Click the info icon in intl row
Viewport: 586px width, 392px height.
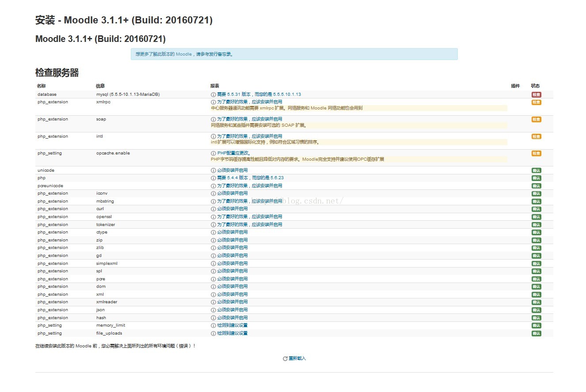point(213,136)
